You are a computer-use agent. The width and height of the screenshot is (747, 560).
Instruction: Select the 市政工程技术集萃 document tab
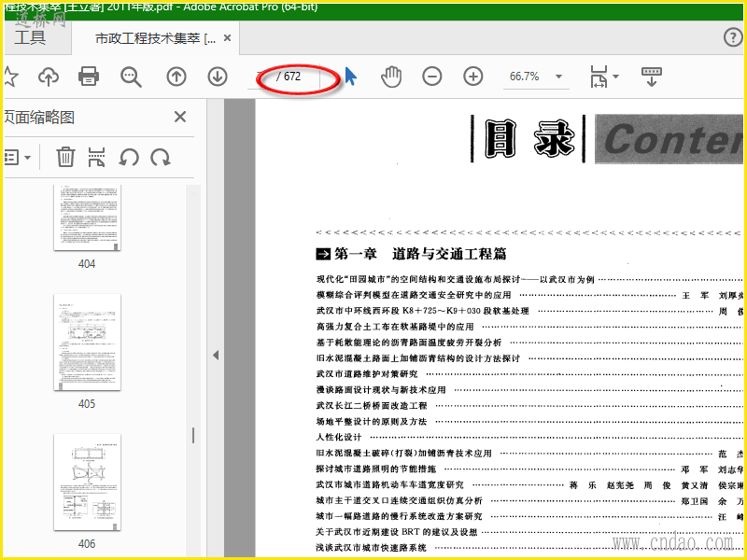pyautogui.click(x=155, y=38)
